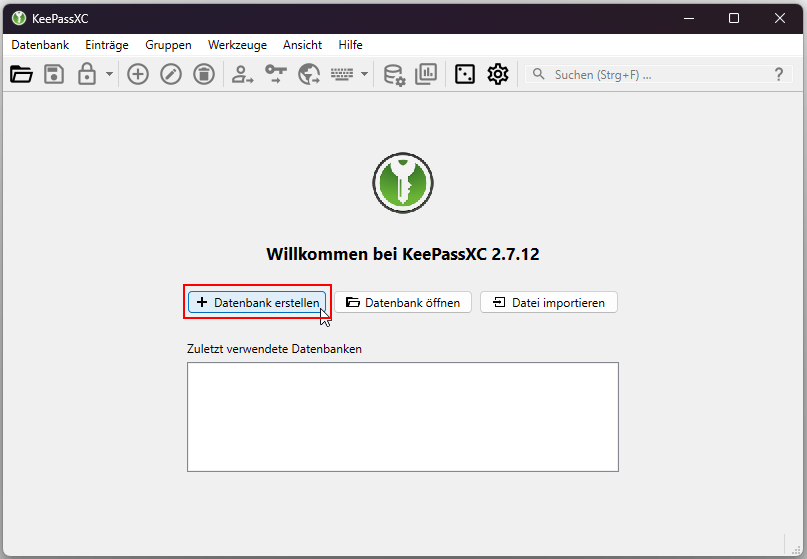Perform Auto-Type with the keyboard icon

point(342,75)
